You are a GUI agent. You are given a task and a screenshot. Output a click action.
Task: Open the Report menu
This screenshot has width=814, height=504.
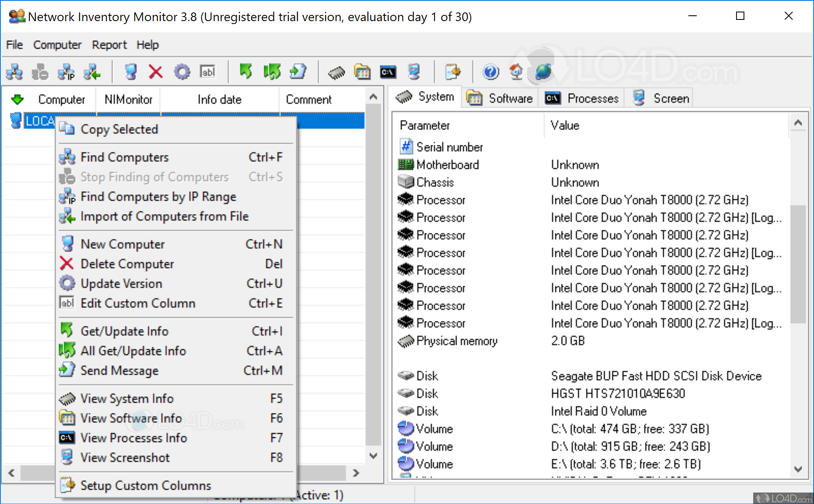pos(109,45)
